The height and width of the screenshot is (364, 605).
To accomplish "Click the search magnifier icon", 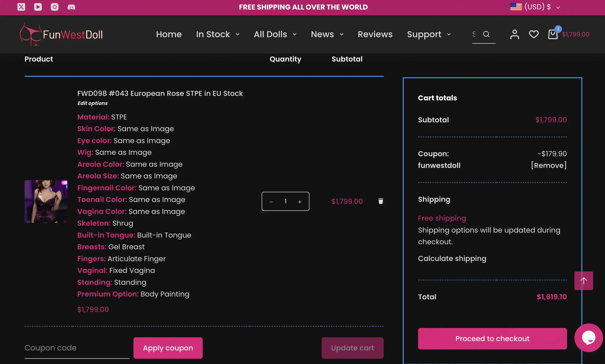I will [486, 34].
